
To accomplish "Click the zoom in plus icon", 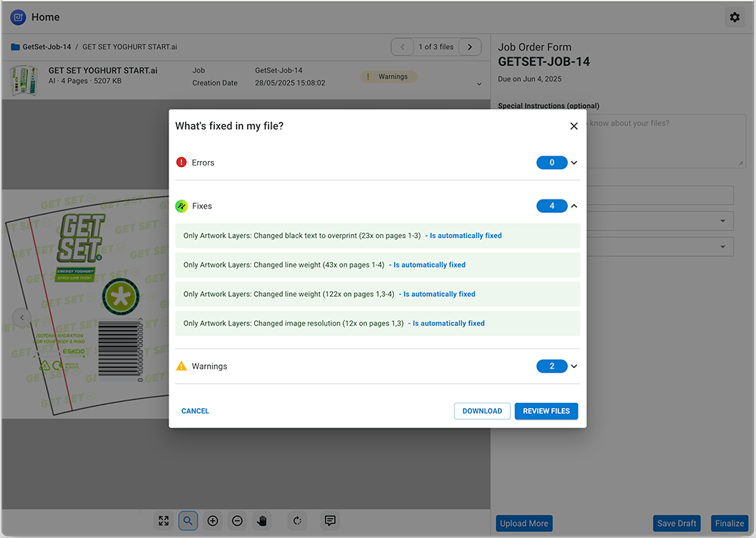I will [212, 521].
